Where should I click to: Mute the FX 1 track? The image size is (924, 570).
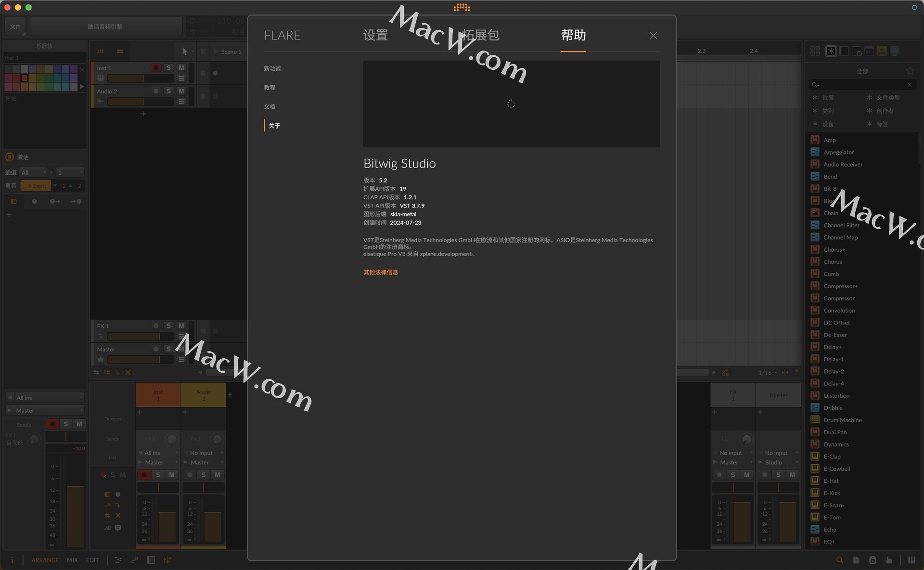coord(181,326)
